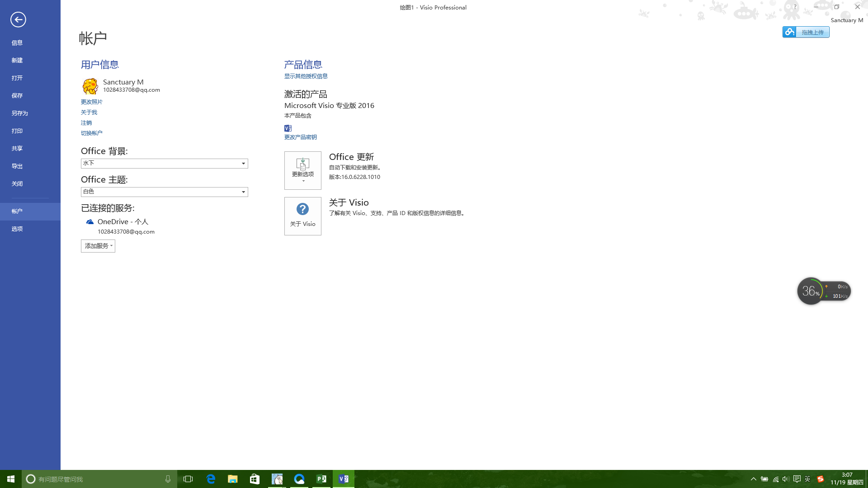Image resolution: width=868 pixels, height=488 pixels.
Task: Click the Sanctuary M profile avatar
Action: [x=90, y=86]
